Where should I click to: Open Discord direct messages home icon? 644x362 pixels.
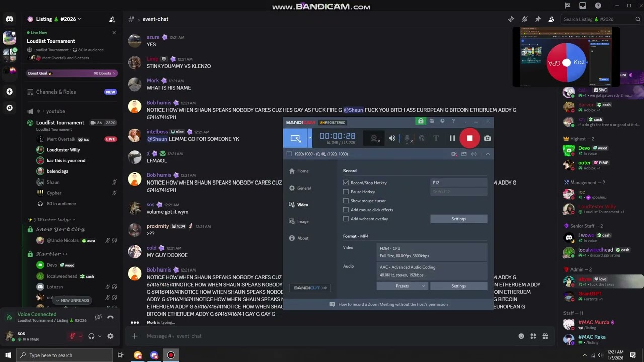coord(9,19)
